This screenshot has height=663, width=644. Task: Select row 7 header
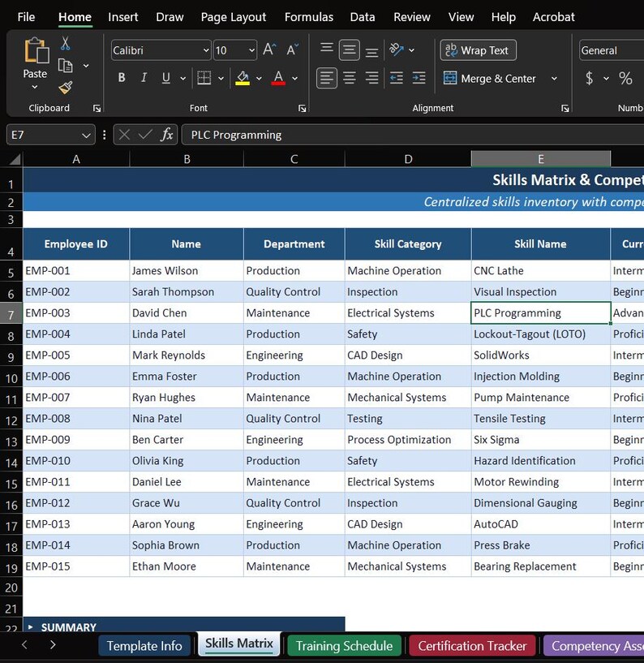(11, 314)
